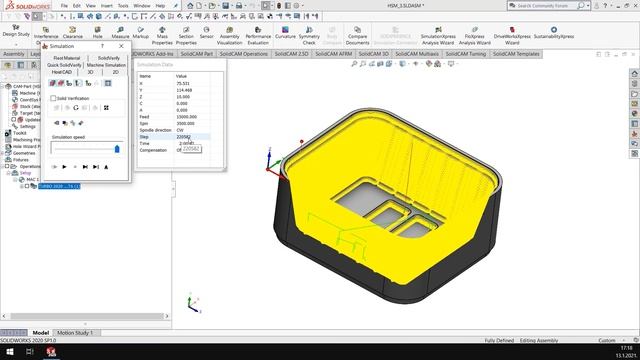Open the Help dropdown arrow in the title bar
Image resolution: width=640 pixels, height=360 pixels.
611,6
